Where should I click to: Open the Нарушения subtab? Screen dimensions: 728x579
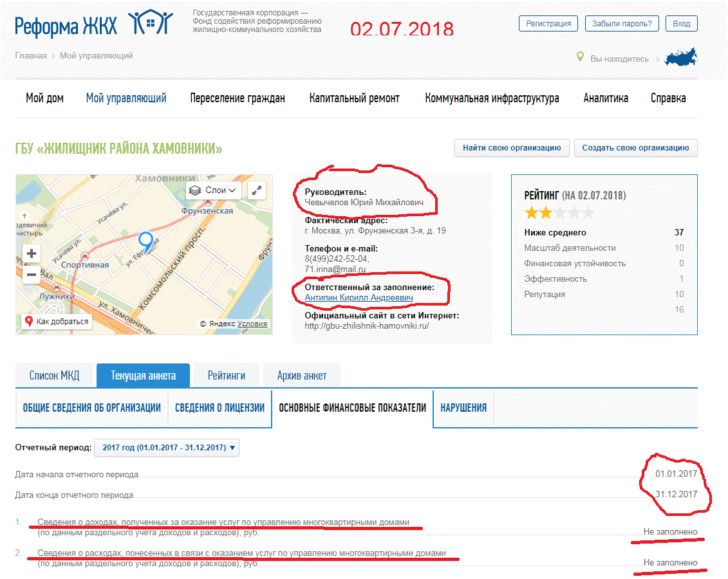pyautogui.click(x=463, y=408)
